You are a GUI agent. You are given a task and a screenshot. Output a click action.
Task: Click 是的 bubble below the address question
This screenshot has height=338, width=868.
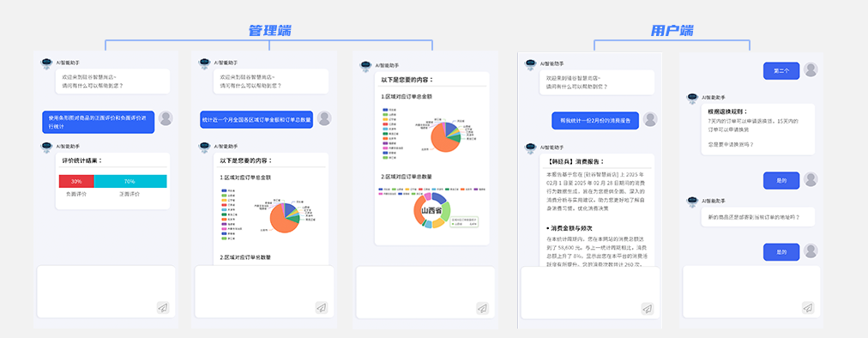click(781, 252)
